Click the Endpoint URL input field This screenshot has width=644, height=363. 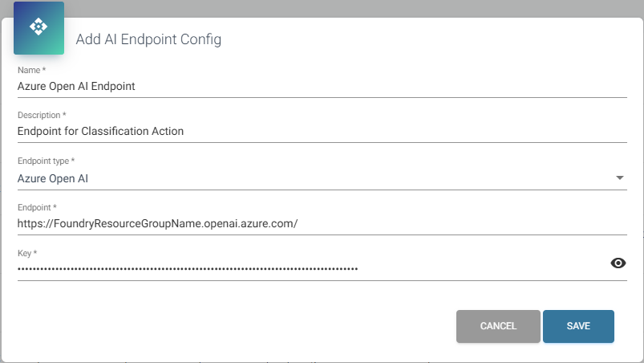coord(322,223)
